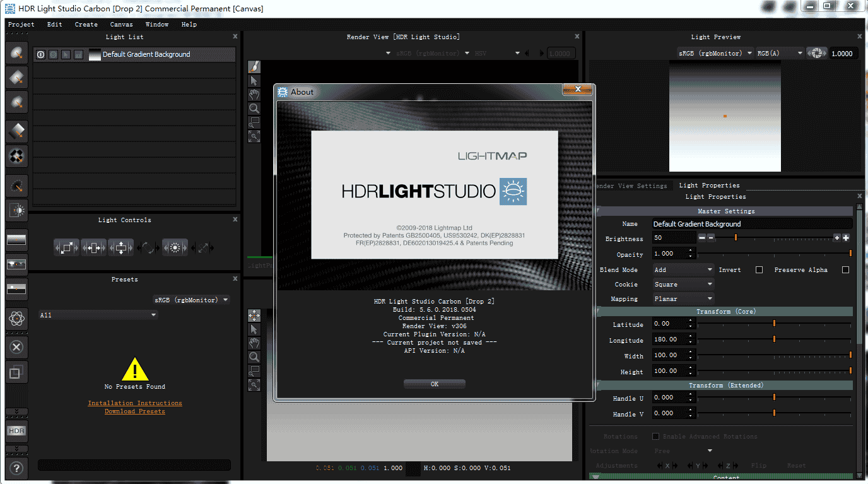The height and width of the screenshot is (484, 868).
Task: Enable the Invert checkbox
Action: pyautogui.click(x=758, y=269)
